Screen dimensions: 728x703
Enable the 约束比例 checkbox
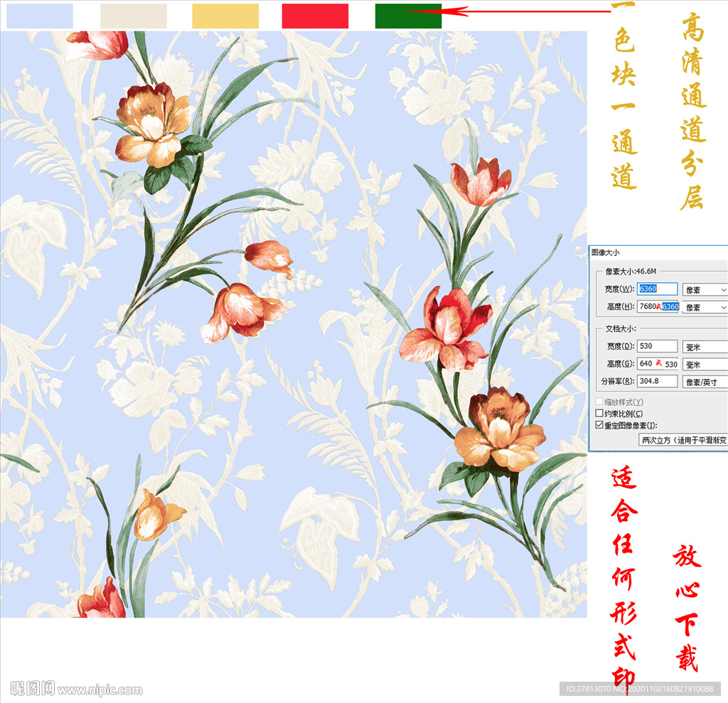599,413
